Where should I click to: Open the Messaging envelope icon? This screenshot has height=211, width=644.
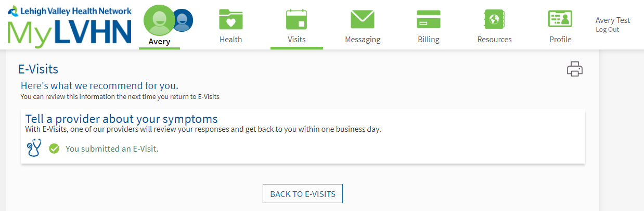tap(363, 20)
